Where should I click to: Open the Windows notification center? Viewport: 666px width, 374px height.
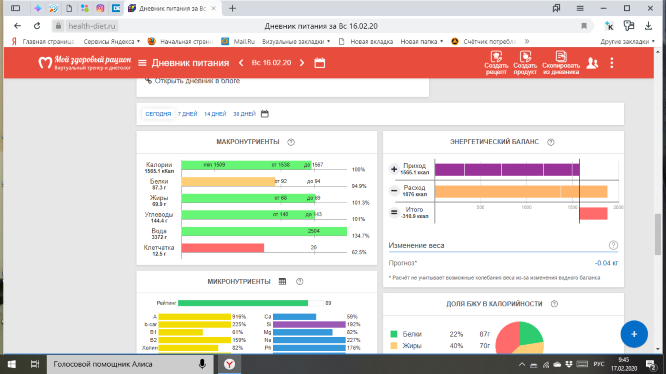pyautogui.click(x=650, y=364)
